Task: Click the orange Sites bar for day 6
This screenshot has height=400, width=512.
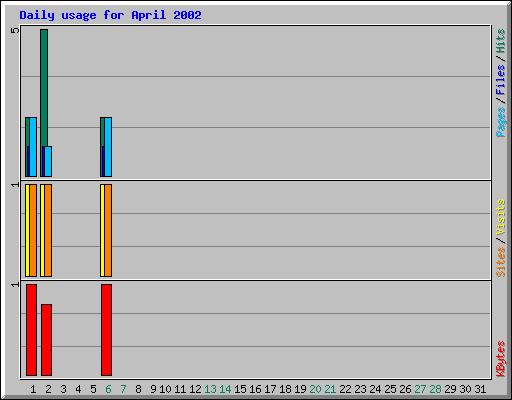Action: point(108,230)
